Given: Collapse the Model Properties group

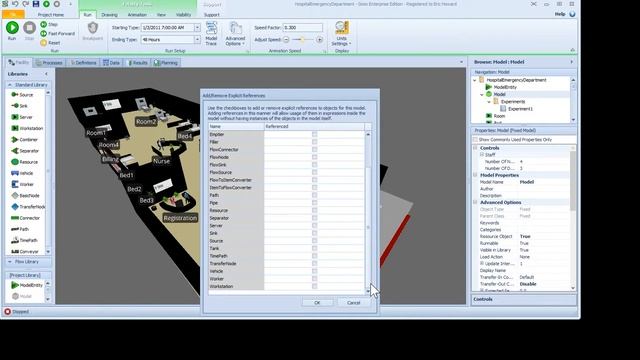Looking at the screenshot, I should click(x=476, y=175).
